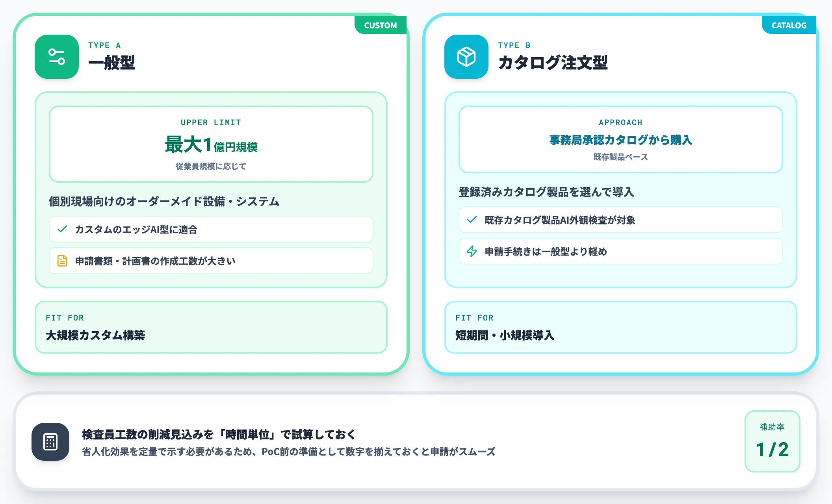Click the lightning icon beside 申請手続きは一般型より軽め

point(472,251)
